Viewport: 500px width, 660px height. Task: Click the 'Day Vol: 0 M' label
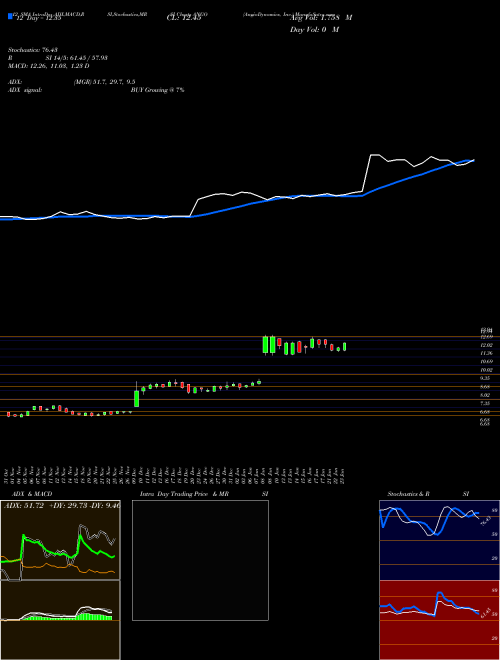(314, 29)
